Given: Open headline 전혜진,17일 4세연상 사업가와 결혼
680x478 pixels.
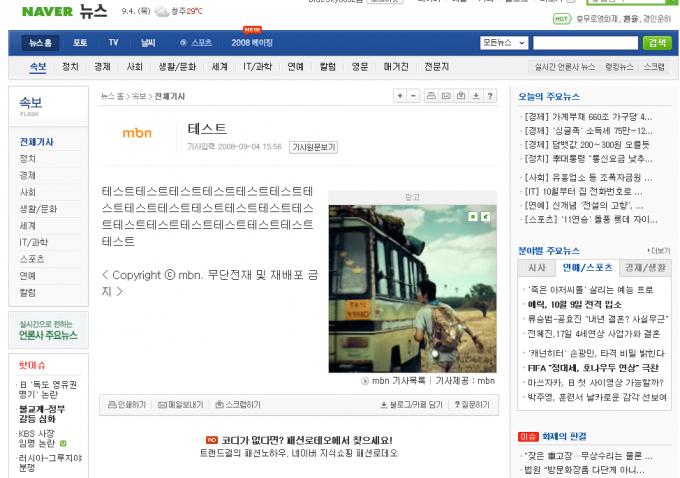Looking at the screenshot, I should pyautogui.click(x=593, y=334).
